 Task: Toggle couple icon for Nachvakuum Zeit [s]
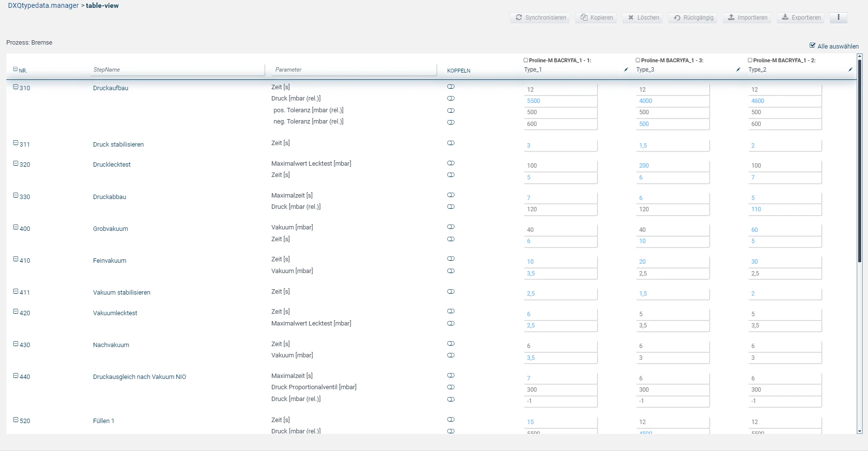(451, 344)
